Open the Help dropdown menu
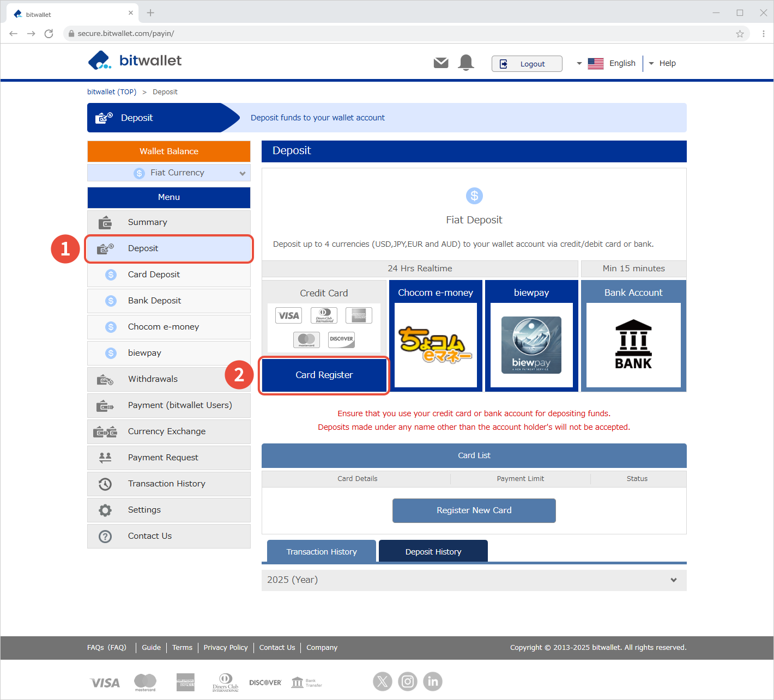774x700 pixels. pyautogui.click(x=662, y=64)
